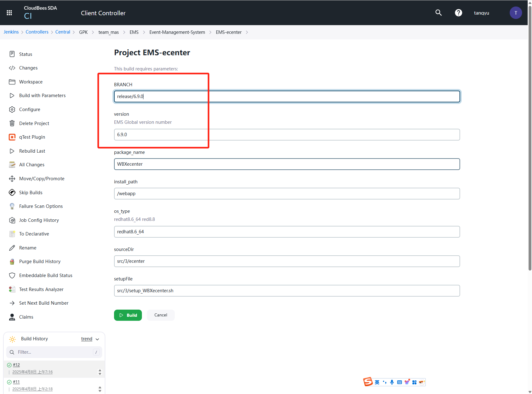Focus the version input with 6.9.0
This screenshot has height=394, width=532.
[287, 135]
